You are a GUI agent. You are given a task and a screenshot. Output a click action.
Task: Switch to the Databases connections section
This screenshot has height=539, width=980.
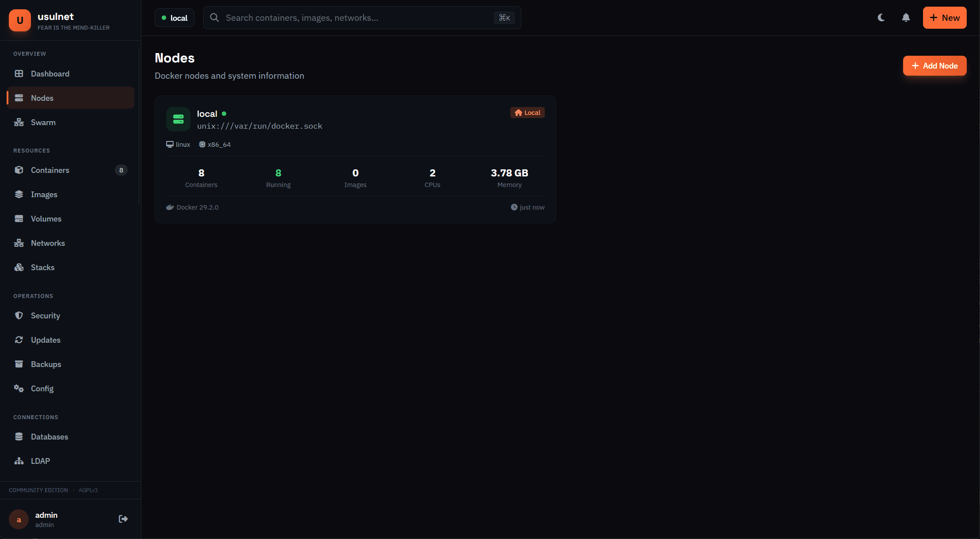pyautogui.click(x=49, y=436)
